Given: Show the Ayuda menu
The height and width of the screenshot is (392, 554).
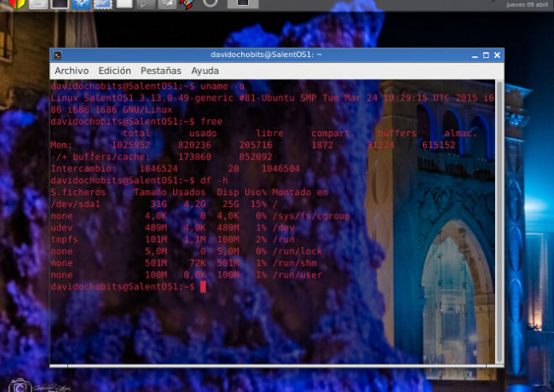Looking at the screenshot, I should tap(205, 71).
